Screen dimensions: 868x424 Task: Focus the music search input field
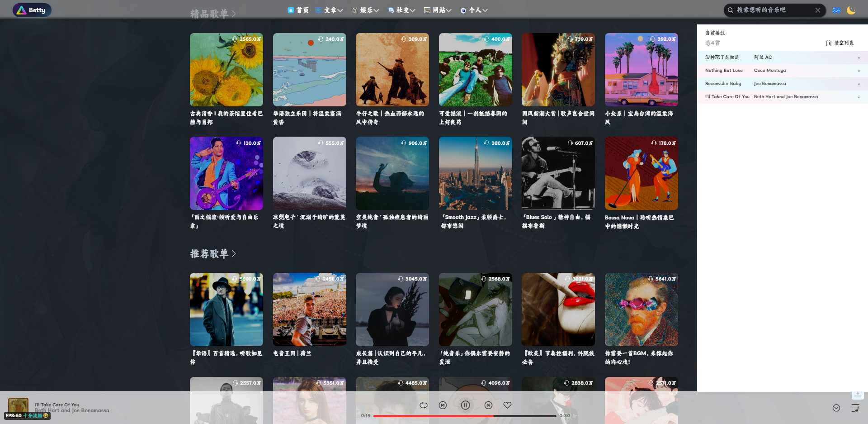pos(774,10)
